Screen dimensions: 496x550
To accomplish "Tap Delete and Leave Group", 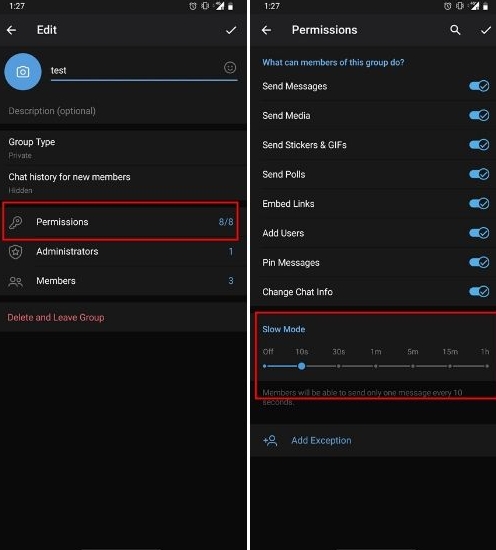I will click(x=56, y=317).
